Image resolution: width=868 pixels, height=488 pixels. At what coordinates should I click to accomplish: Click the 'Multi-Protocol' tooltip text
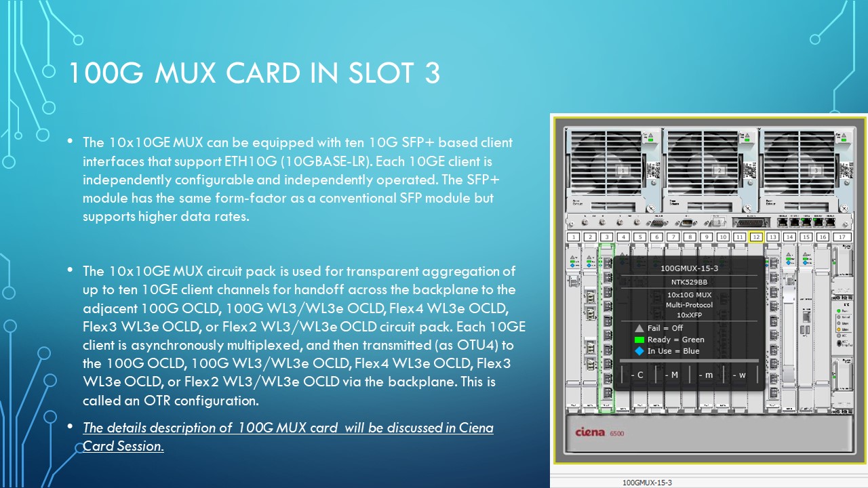(x=689, y=305)
